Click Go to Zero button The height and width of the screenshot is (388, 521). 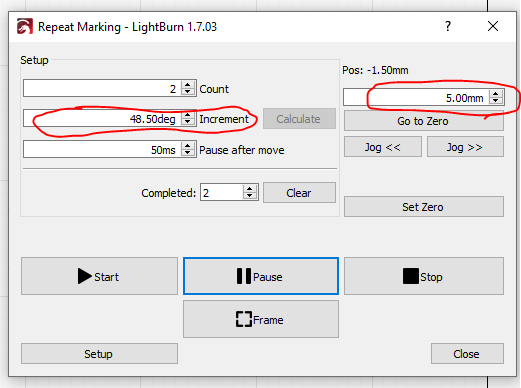pyautogui.click(x=424, y=121)
